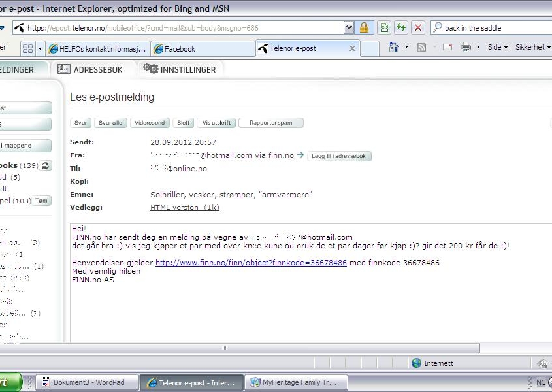Refresh the page with the green arrows icon
This screenshot has height=392, width=552.
[401, 28]
